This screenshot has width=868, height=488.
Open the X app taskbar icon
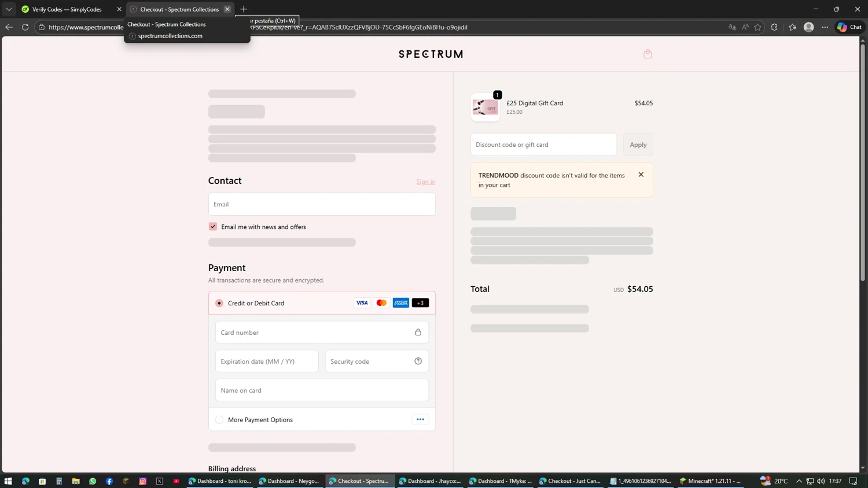[160, 481]
